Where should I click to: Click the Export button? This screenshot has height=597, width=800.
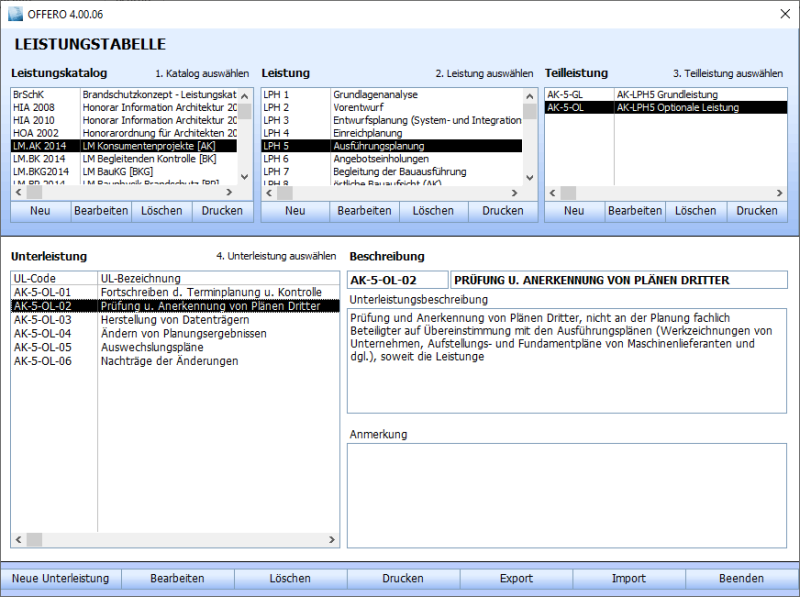point(516,579)
